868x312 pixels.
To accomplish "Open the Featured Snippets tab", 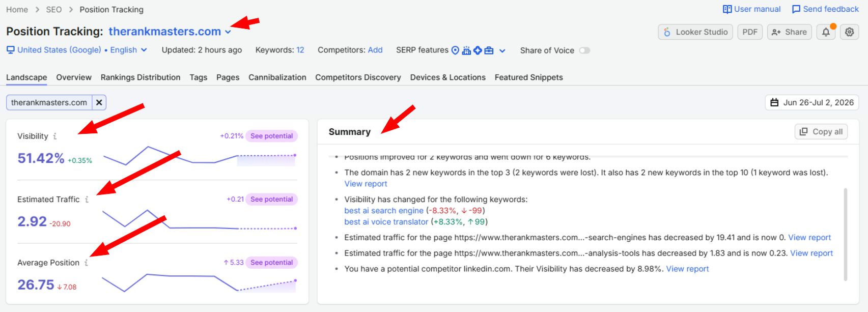I will click(529, 77).
